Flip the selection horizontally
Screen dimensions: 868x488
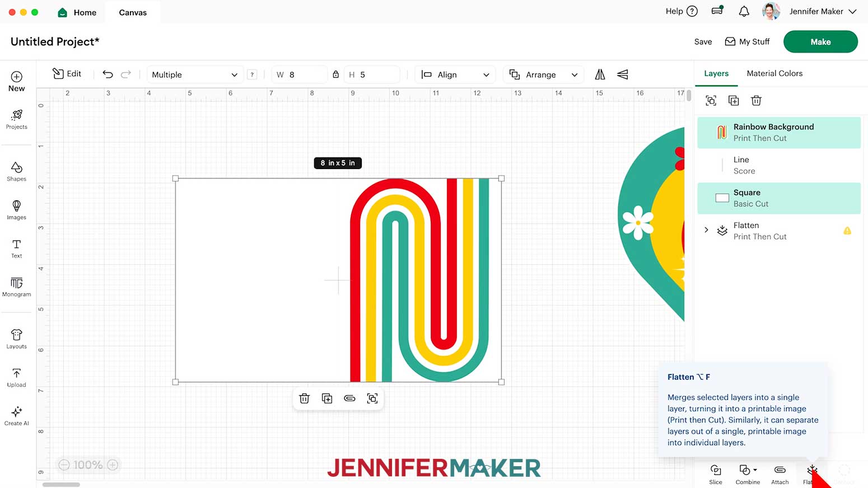[600, 74]
